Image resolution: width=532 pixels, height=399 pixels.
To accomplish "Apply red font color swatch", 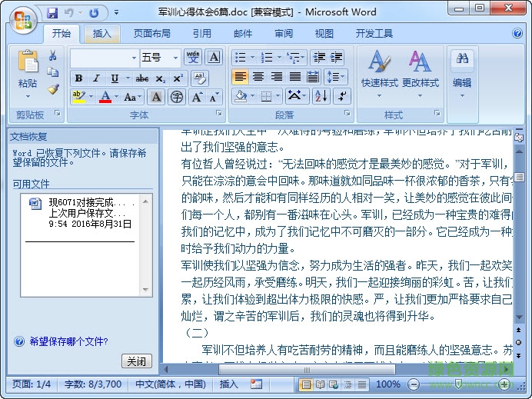I will pyautogui.click(x=105, y=98).
